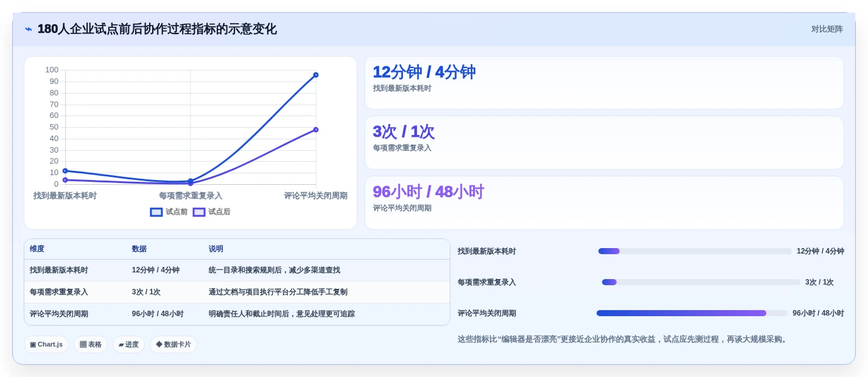868x377 pixels.
Task: Click the 试点后 data point at value 48
Action: click(x=316, y=130)
